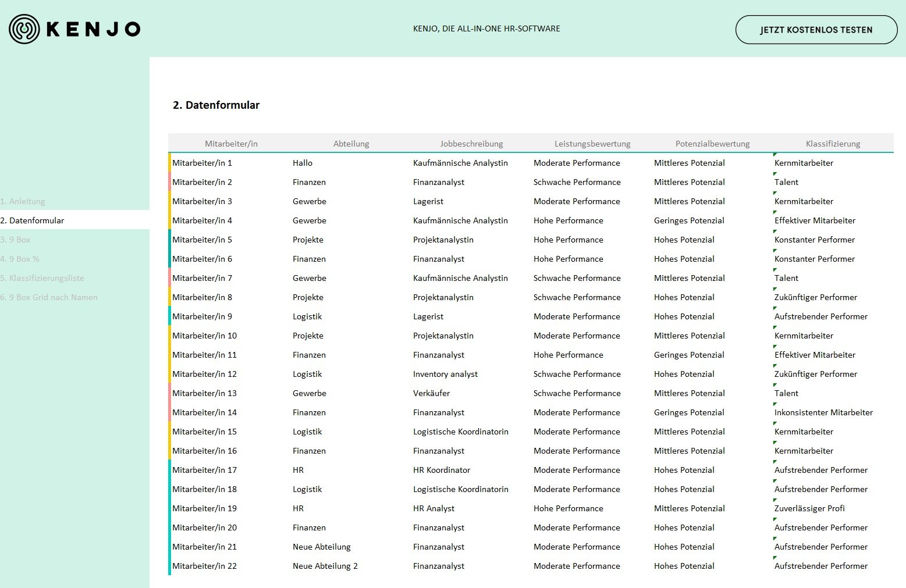Screen dimensions: 906x588
Task: Click the "Leistungsbewertung" column header
Action: 591,143
